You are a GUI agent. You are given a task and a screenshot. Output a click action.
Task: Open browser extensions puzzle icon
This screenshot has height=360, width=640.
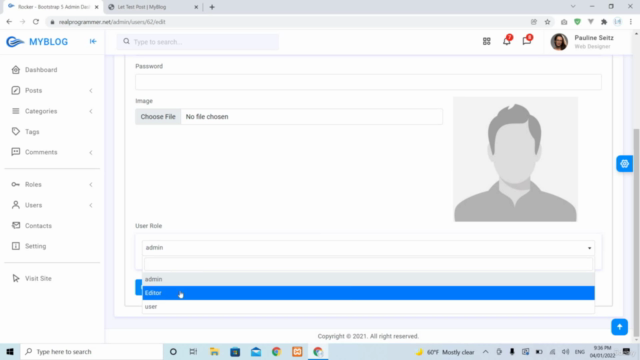(x=604, y=22)
